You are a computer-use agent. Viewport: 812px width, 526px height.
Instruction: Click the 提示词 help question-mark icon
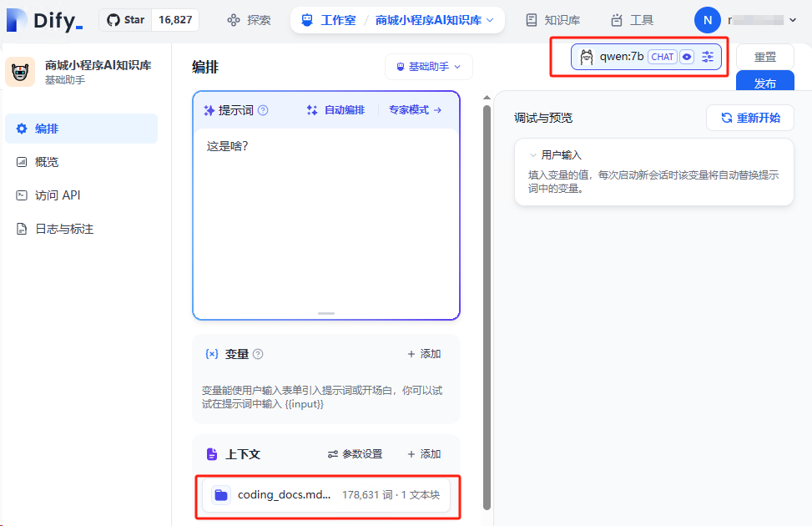[x=264, y=109]
